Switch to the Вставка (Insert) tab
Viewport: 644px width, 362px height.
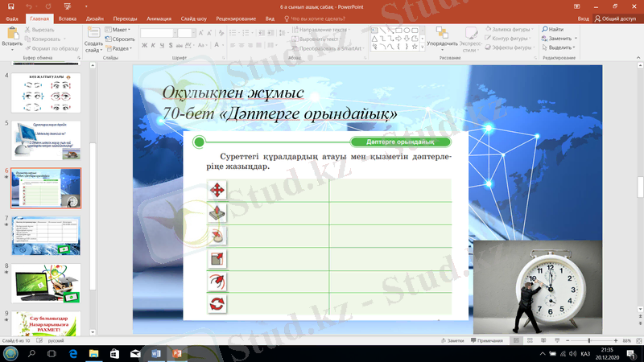68,18
